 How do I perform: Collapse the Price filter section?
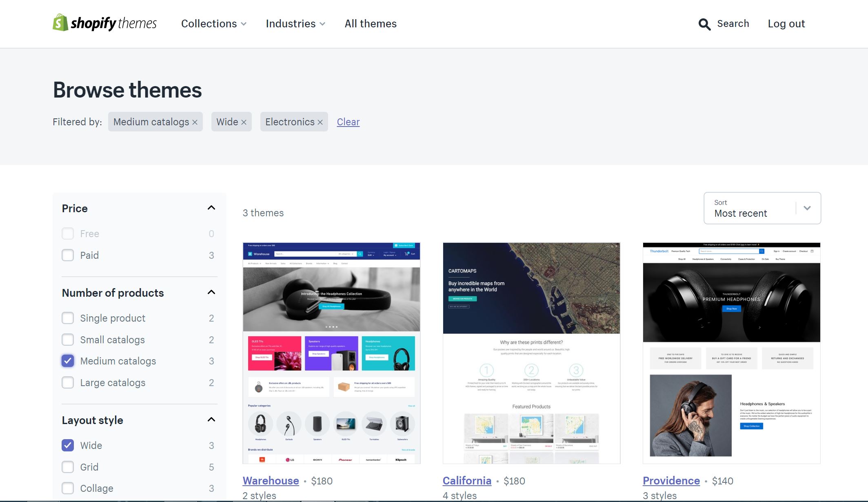tap(211, 208)
